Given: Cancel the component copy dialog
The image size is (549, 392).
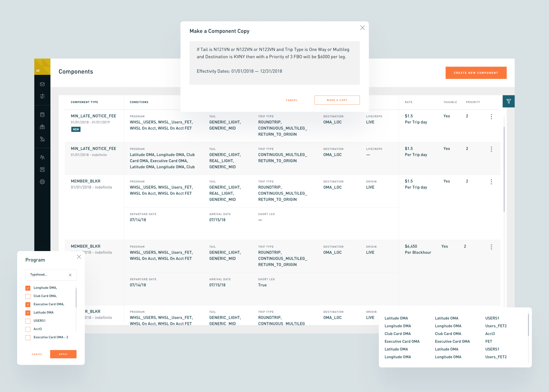Looking at the screenshot, I should click(x=291, y=100).
